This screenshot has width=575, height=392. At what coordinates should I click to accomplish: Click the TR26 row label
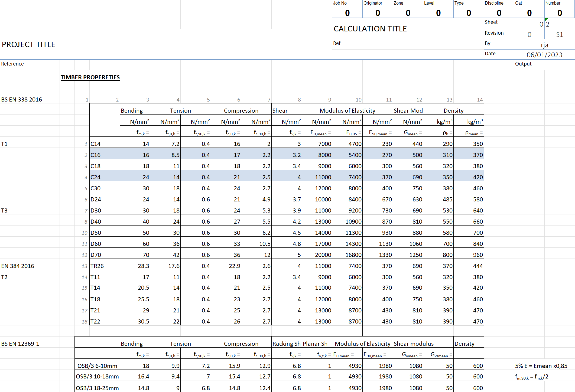pyautogui.click(x=105, y=266)
